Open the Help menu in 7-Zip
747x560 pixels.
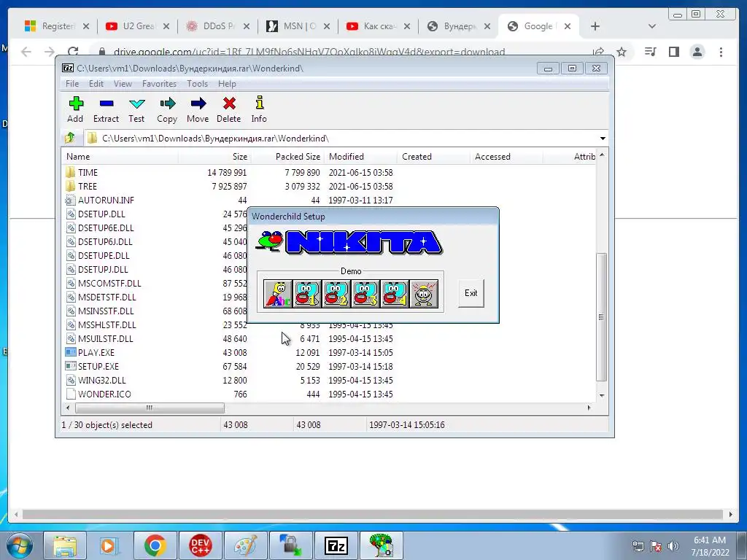[x=228, y=84]
